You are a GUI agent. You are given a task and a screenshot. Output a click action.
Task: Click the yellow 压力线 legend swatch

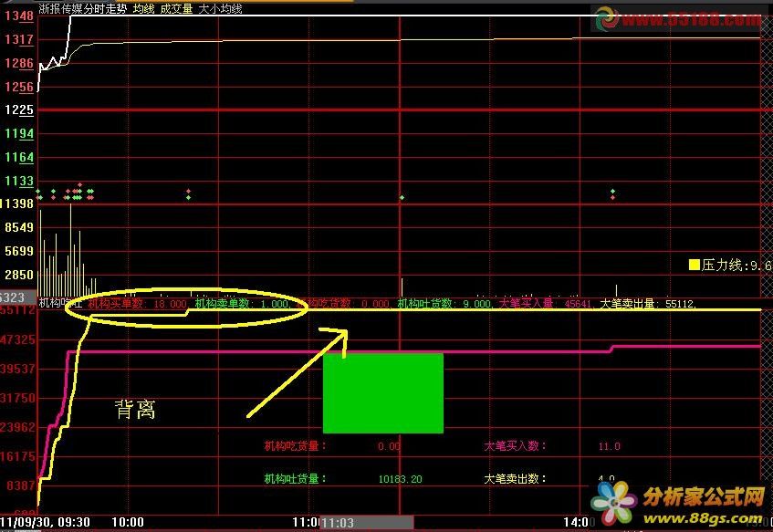click(695, 266)
